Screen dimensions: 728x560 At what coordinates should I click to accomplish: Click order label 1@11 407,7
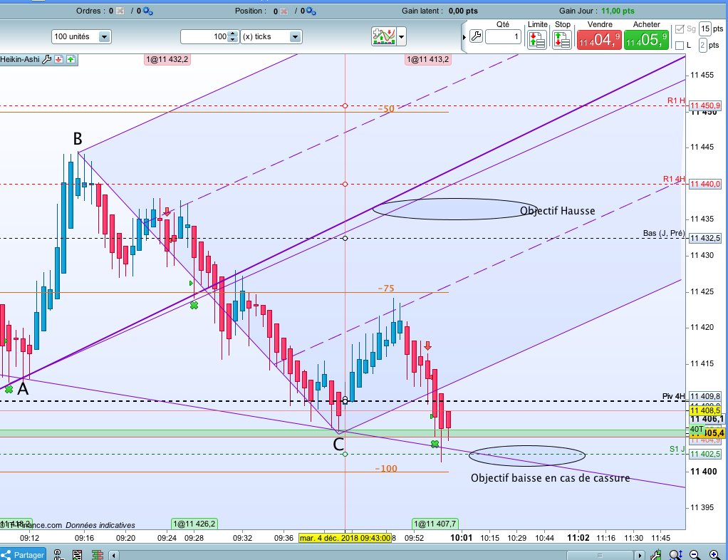(435, 524)
